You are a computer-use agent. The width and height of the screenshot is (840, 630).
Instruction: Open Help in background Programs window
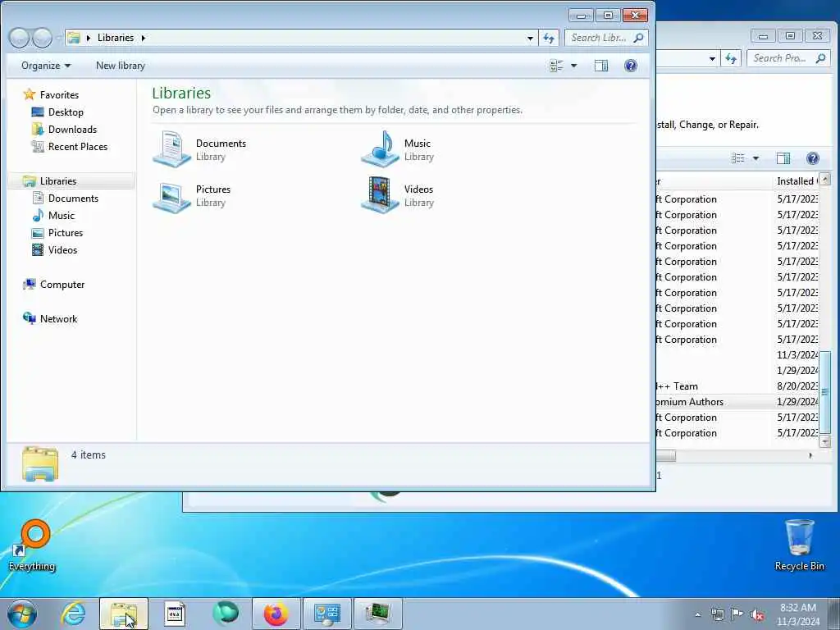click(x=813, y=158)
